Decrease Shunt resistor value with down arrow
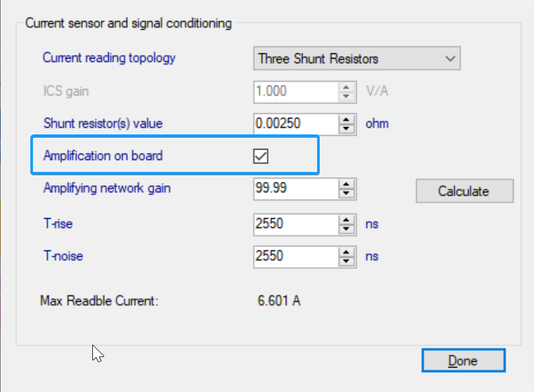 coord(346,128)
